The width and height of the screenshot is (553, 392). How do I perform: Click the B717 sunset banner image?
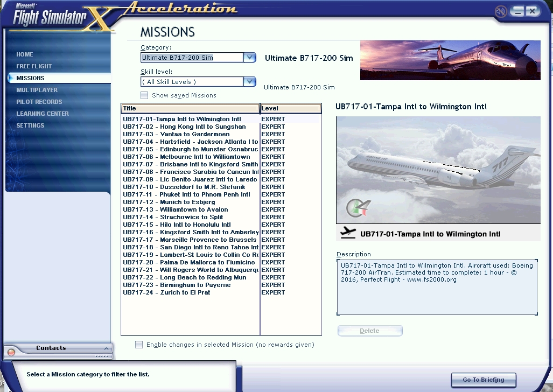[x=450, y=60]
